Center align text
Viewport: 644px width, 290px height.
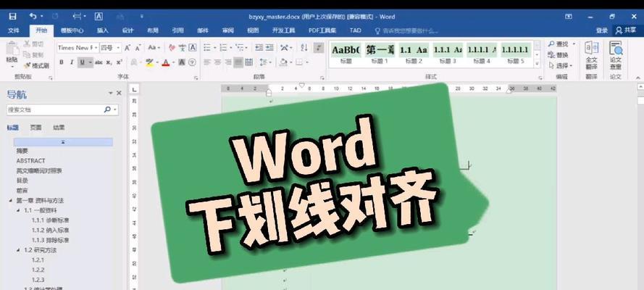pos(217,62)
